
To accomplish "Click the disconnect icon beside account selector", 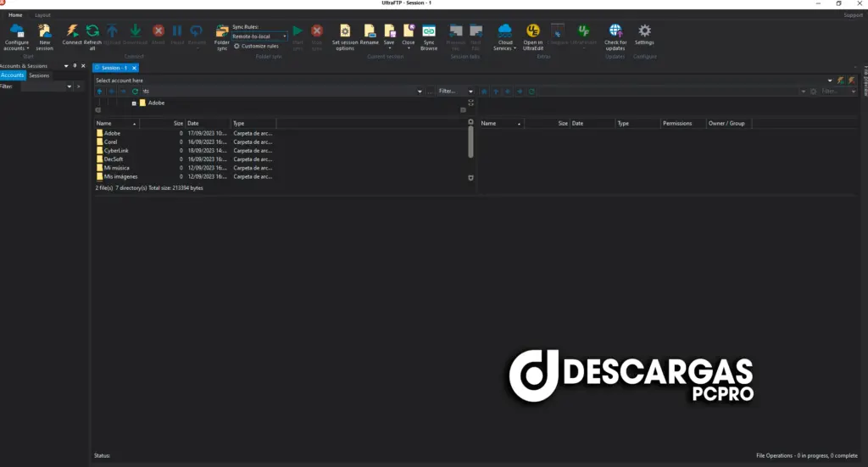I will (852, 81).
